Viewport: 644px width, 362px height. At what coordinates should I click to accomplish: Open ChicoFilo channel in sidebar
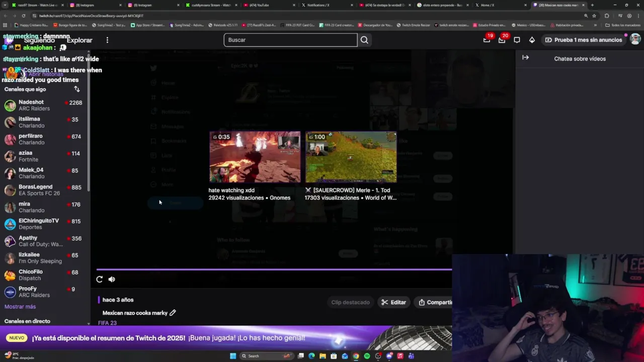click(44, 275)
